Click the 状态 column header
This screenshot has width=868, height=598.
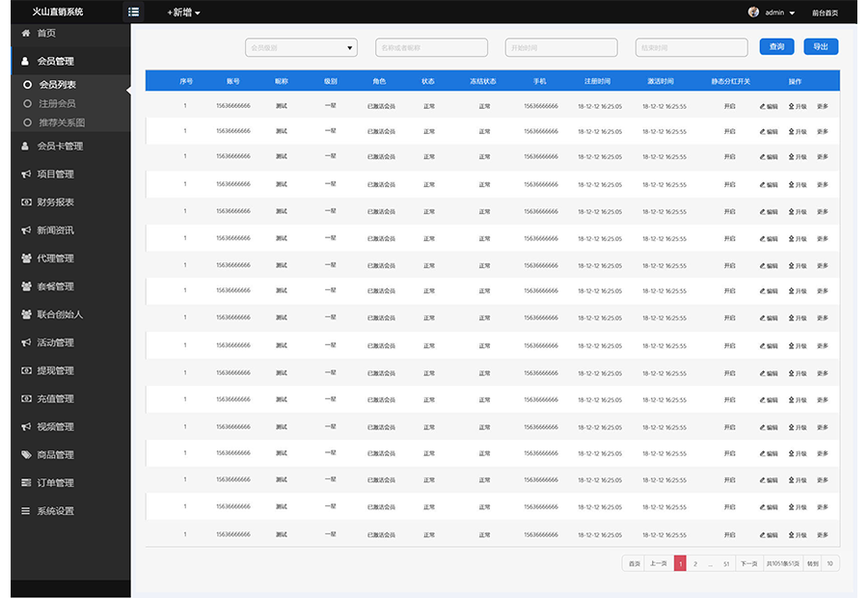[428, 81]
